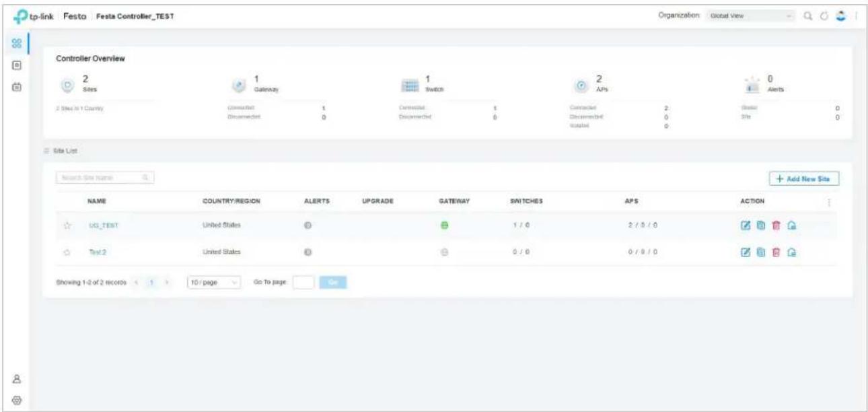
Task: Click the UG_TEST alerts icon
Action: coord(308,226)
